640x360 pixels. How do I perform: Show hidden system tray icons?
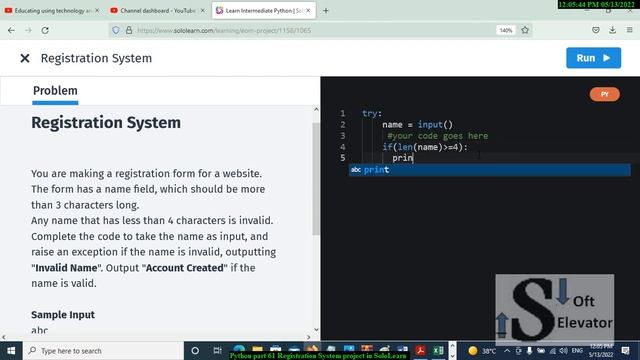(507, 351)
